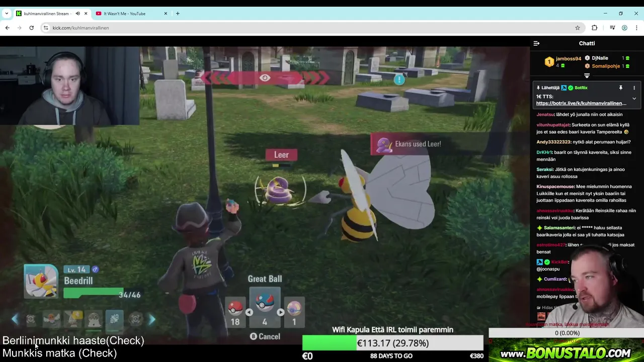The width and height of the screenshot is (644, 362).
Task: Open three-dot options on pinned message
Action: [634, 88]
